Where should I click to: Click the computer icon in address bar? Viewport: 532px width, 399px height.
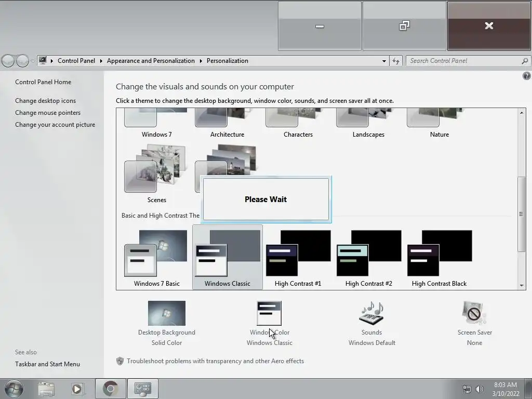coord(43,61)
